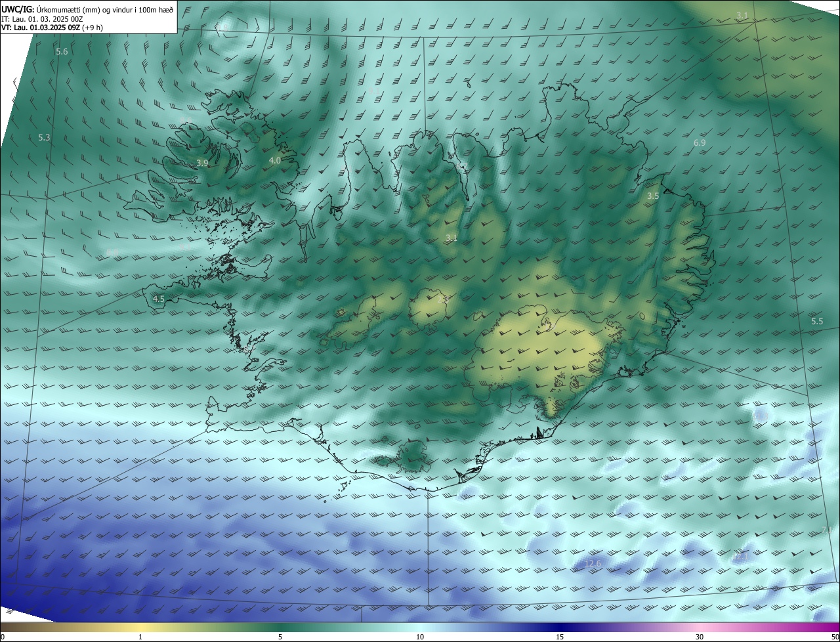
Task: Click the 5.6 value label on the map
Action: (x=62, y=51)
